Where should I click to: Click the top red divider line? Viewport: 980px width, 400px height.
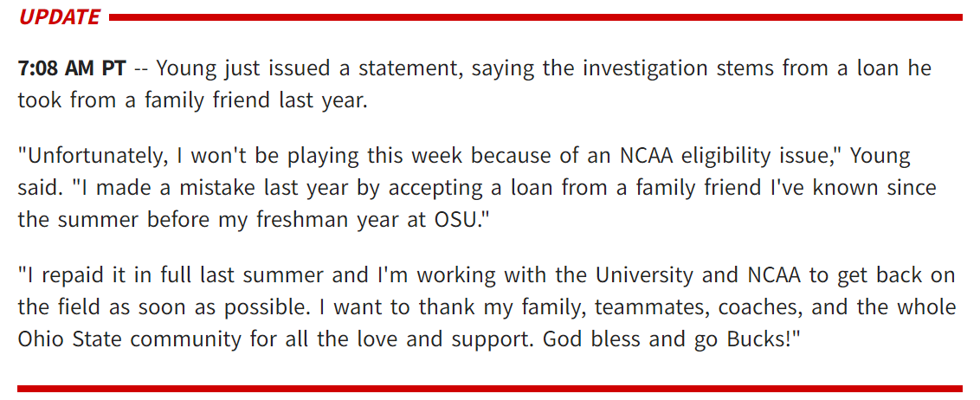coord(536,17)
